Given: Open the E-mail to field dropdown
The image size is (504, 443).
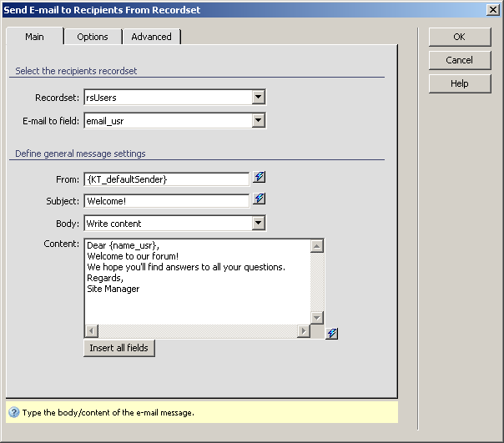Looking at the screenshot, I should click(258, 121).
